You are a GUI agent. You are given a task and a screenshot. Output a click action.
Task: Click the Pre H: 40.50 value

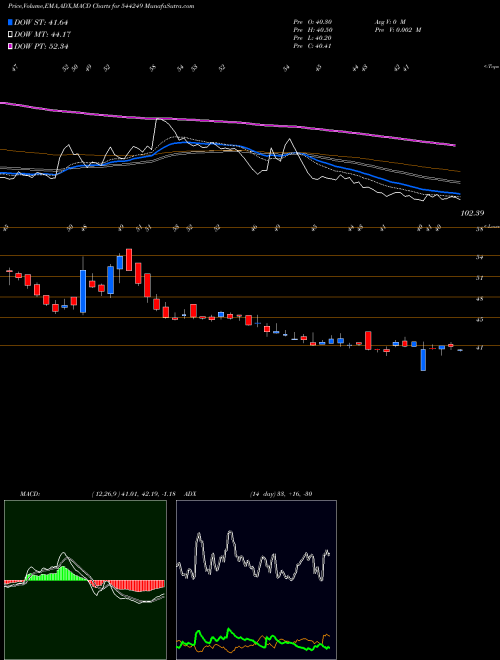(313, 30)
